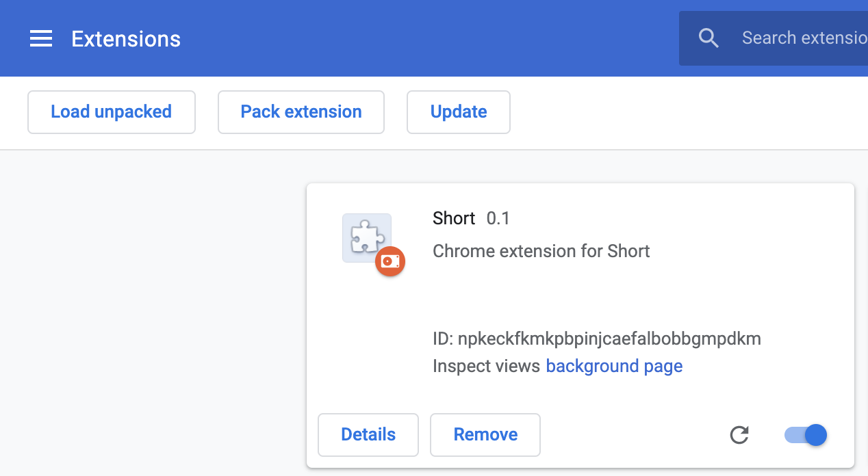Viewport: 868px width, 476px height.
Task: Reload the Short extension
Action: pos(739,435)
